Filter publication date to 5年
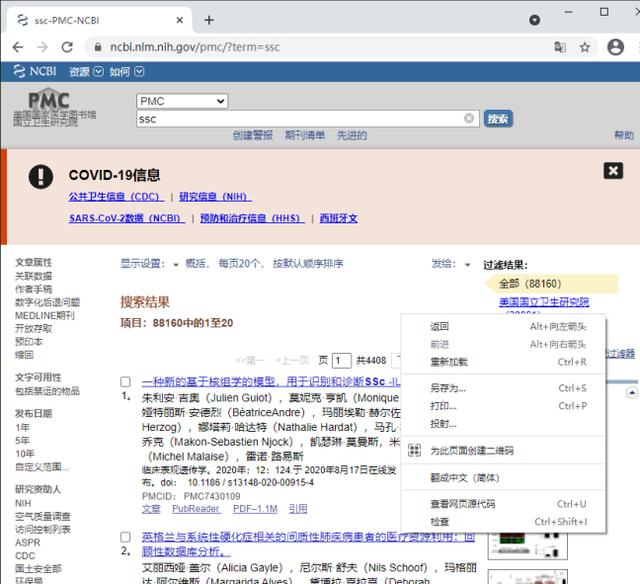Screen dimensions: 640x584 coord(22,440)
